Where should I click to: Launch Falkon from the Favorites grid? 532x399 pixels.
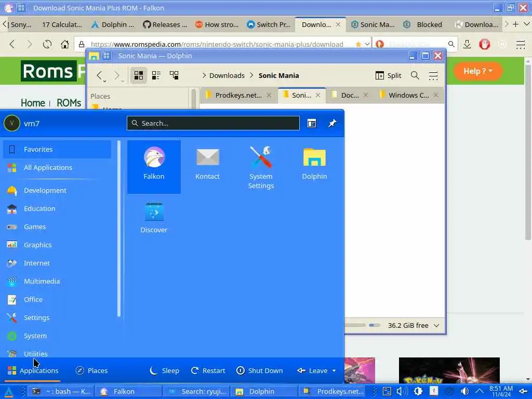(154, 167)
